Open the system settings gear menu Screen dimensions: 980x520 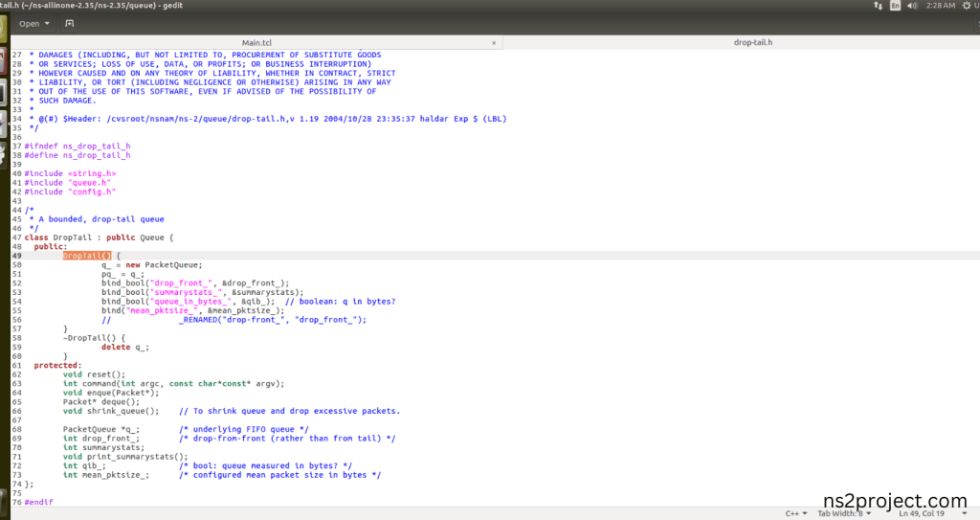point(967,6)
